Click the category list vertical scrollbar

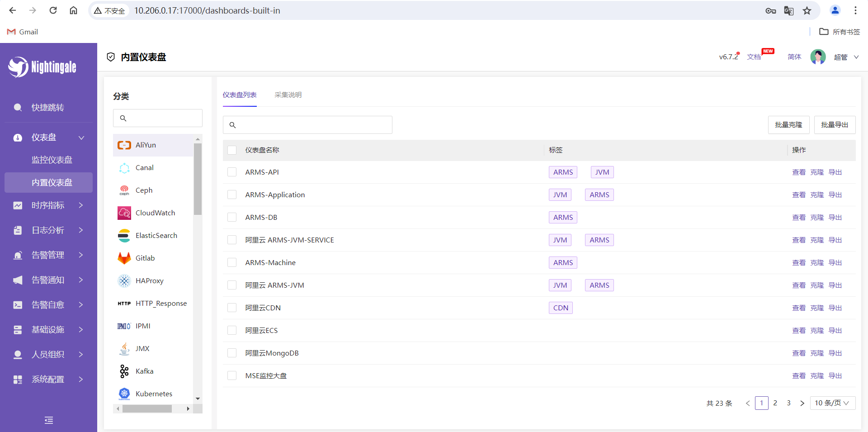pos(198,179)
